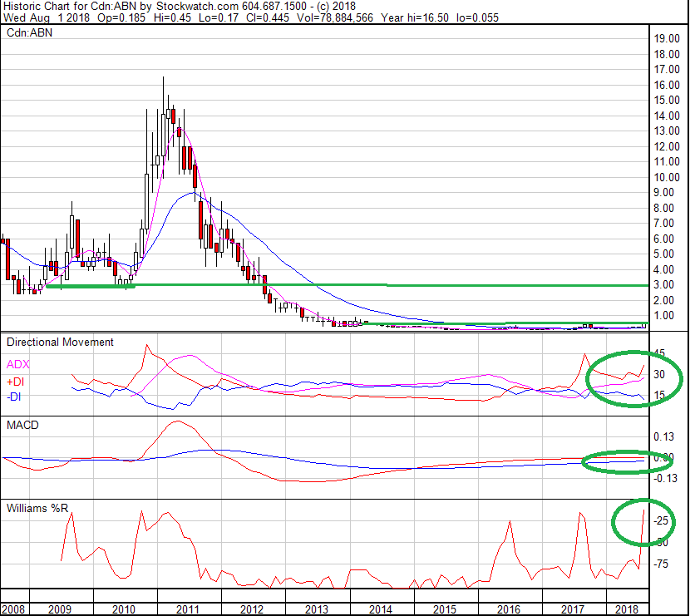Select the MACD panel title
The width and height of the screenshot is (695, 616).
(23, 425)
